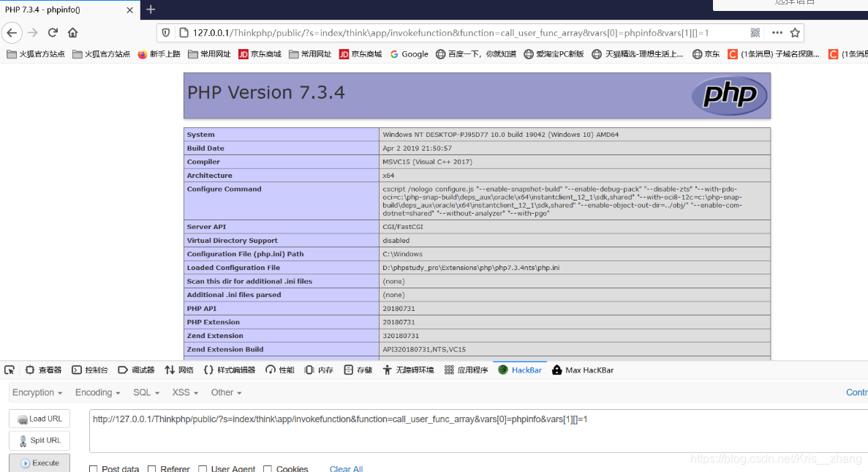Open the 子域名探测 CSDN bookmark

(x=774, y=53)
